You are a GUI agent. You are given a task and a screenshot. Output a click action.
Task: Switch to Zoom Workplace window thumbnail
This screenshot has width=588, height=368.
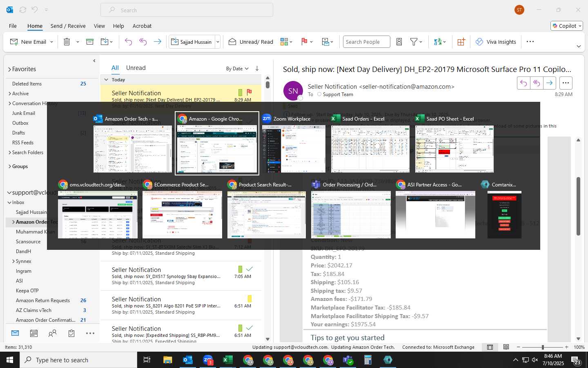pyautogui.click(x=294, y=144)
